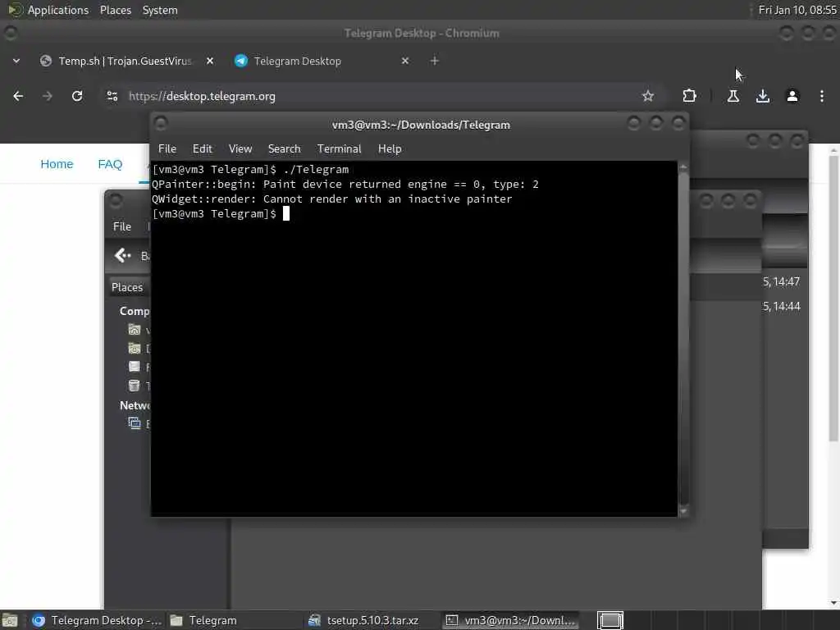Open the Chromium profile icon
The width and height of the screenshot is (840, 630).
click(x=792, y=96)
